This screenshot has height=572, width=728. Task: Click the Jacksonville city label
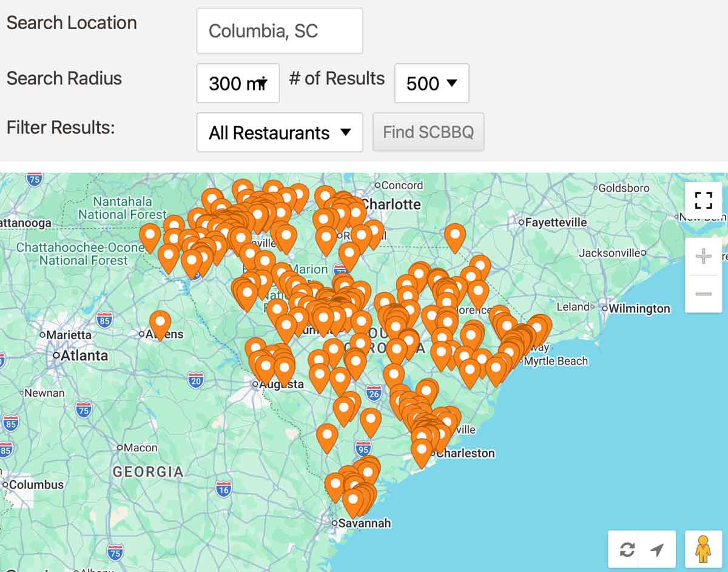click(610, 253)
